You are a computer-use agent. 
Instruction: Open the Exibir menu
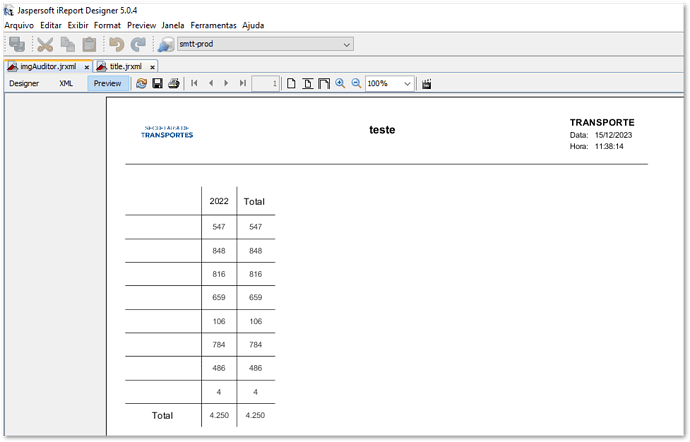point(78,26)
